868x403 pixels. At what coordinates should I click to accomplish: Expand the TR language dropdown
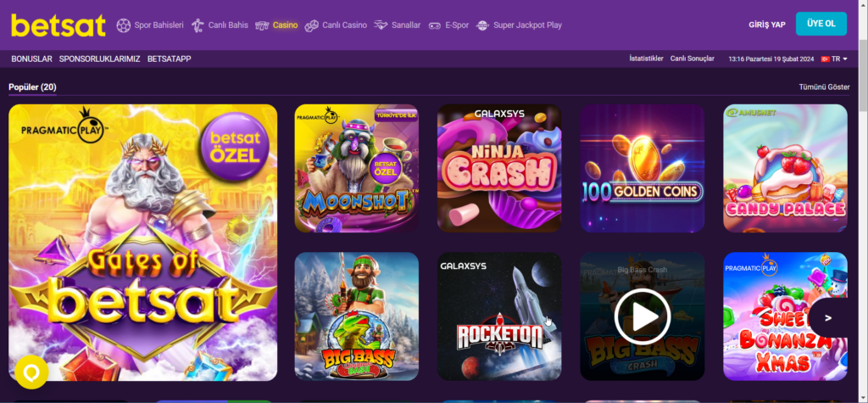click(x=838, y=59)
